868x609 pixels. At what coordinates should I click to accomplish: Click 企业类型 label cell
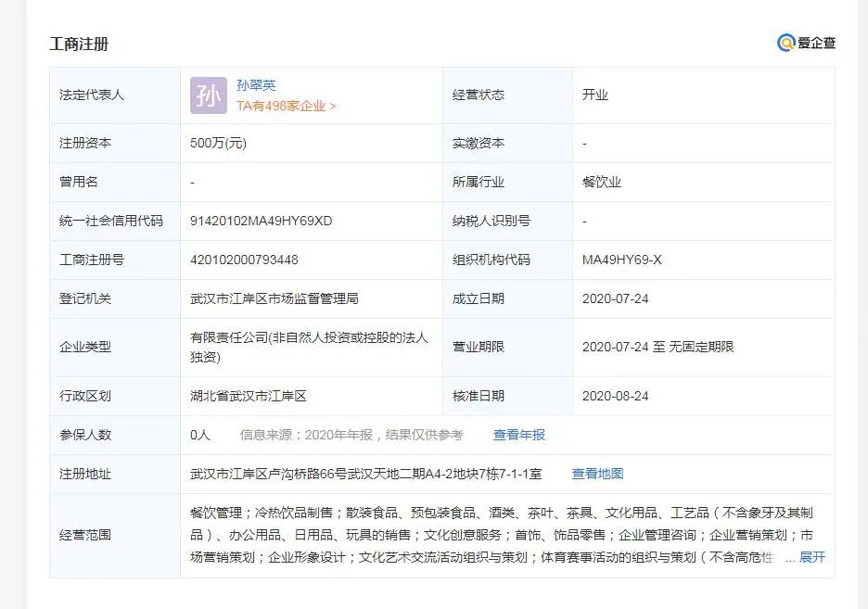(x=115, y=348)
